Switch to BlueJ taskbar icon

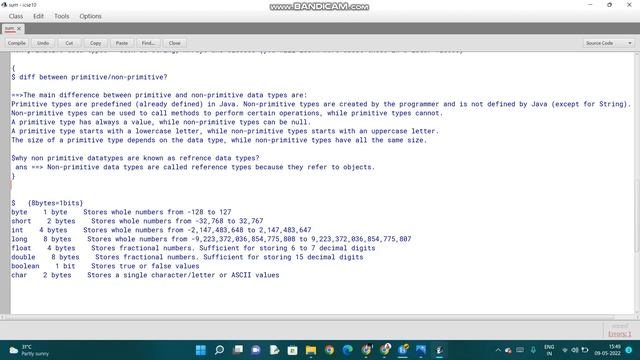[439, 350]
